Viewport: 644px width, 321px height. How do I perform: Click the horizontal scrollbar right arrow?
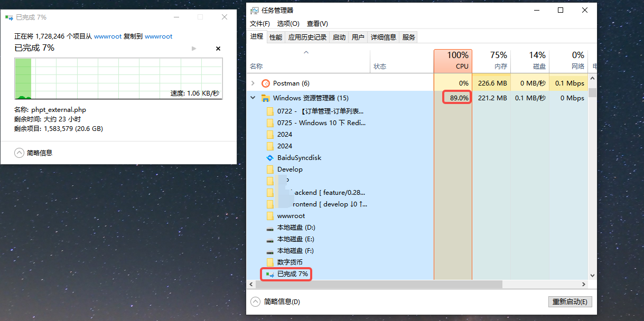(x=584, y=284)
